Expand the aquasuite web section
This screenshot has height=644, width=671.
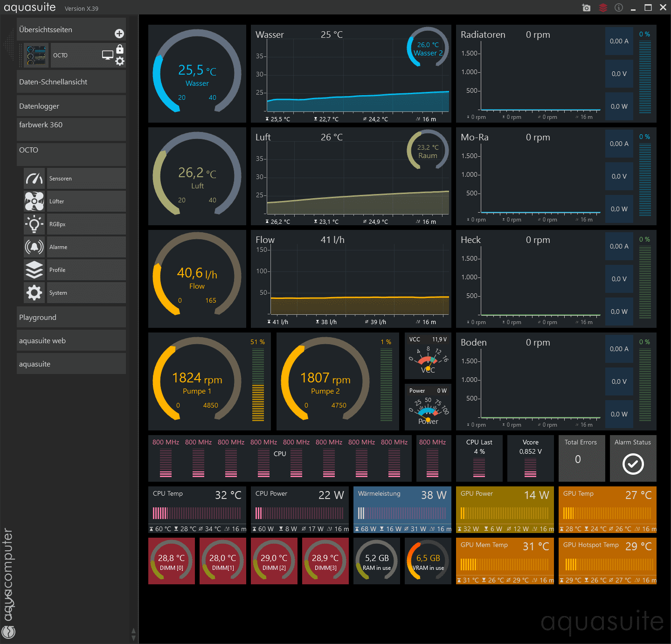[x=71, y=340]
